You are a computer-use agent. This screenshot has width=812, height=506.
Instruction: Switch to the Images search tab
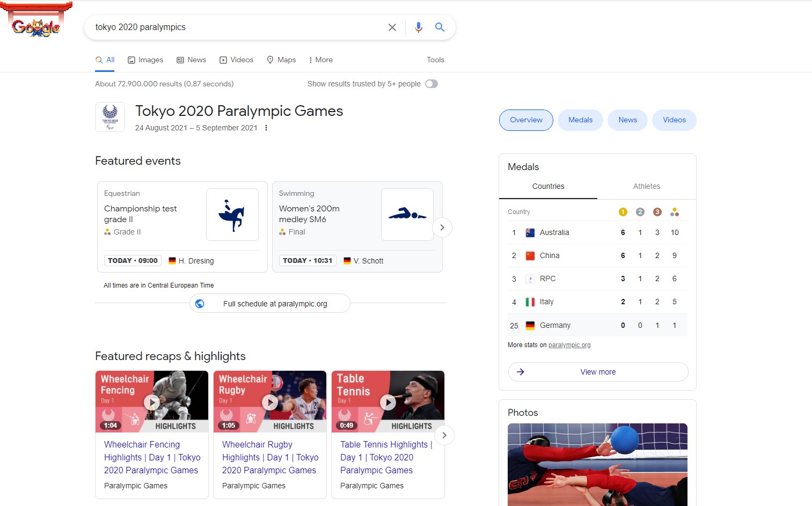pos(145,60)
